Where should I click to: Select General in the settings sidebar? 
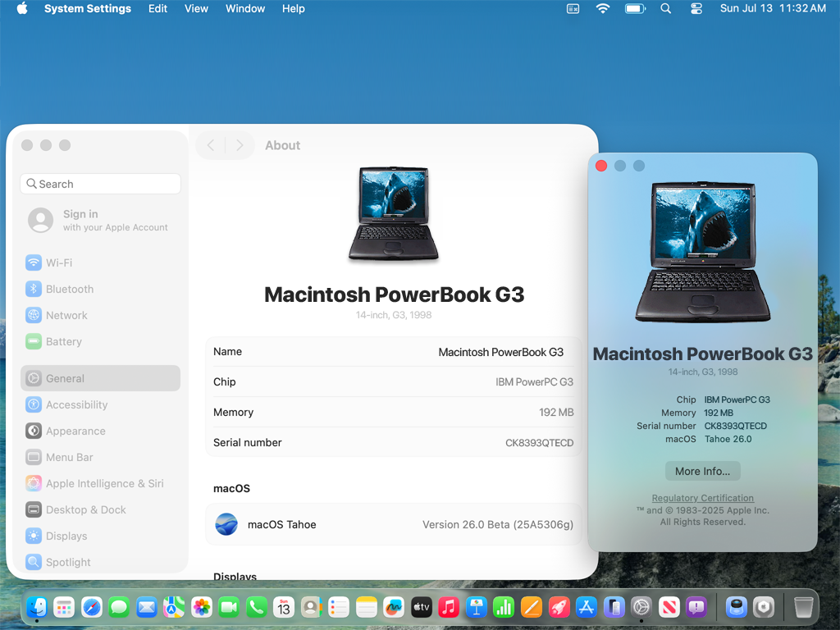[x=101, y=378]
